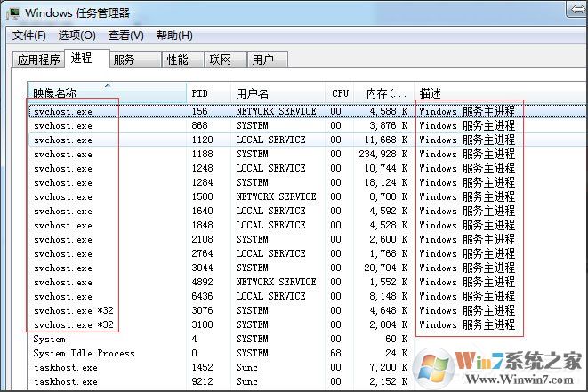Screen dimensions: 588x392
Task: Click Sunc username of PID 1452
Action: pyautogui.click(x=246, y=368)
